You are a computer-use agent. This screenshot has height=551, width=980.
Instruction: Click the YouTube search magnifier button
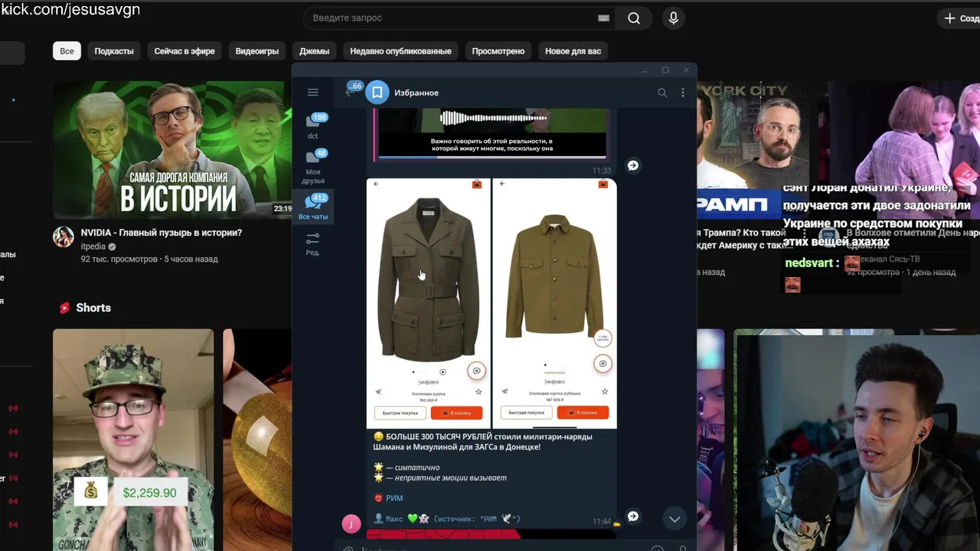pos(634,18)
